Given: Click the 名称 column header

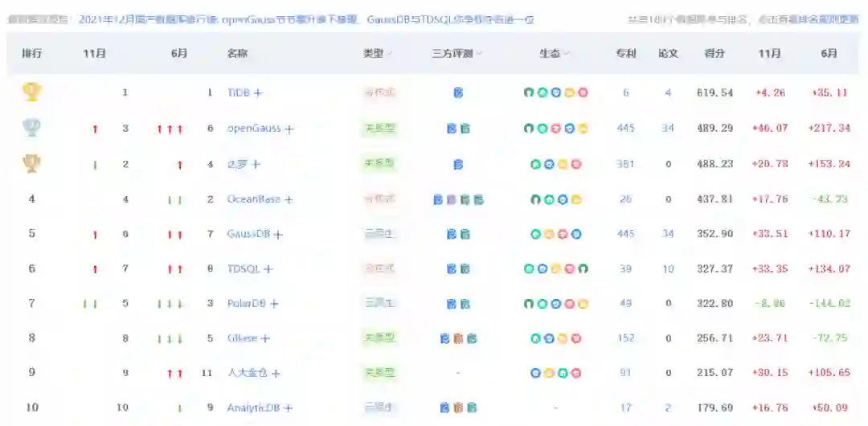Looking at the screenshot, I should (x=237, y=54).
